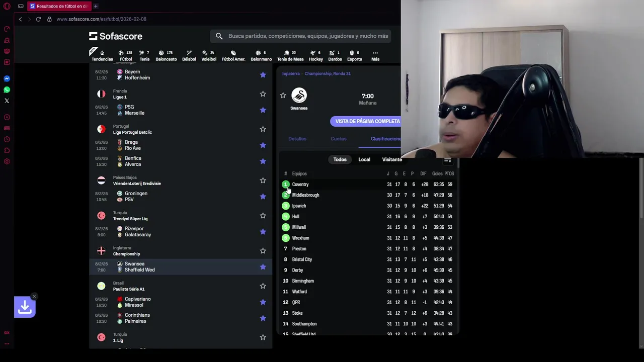Open Championship, Ronda 31 breadcrumb link
Screen dimensions: 644x362
tap(328, 74)
